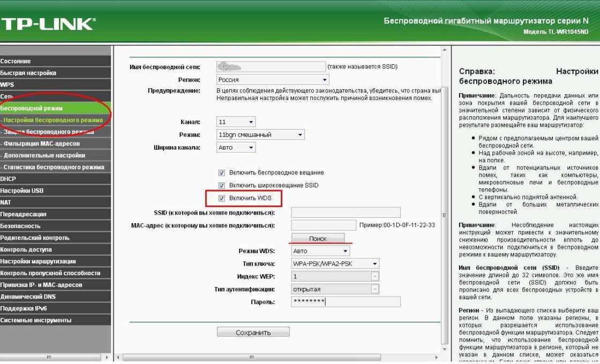Open DHCP menu section
600x364 pixels.
coord(8,179)
